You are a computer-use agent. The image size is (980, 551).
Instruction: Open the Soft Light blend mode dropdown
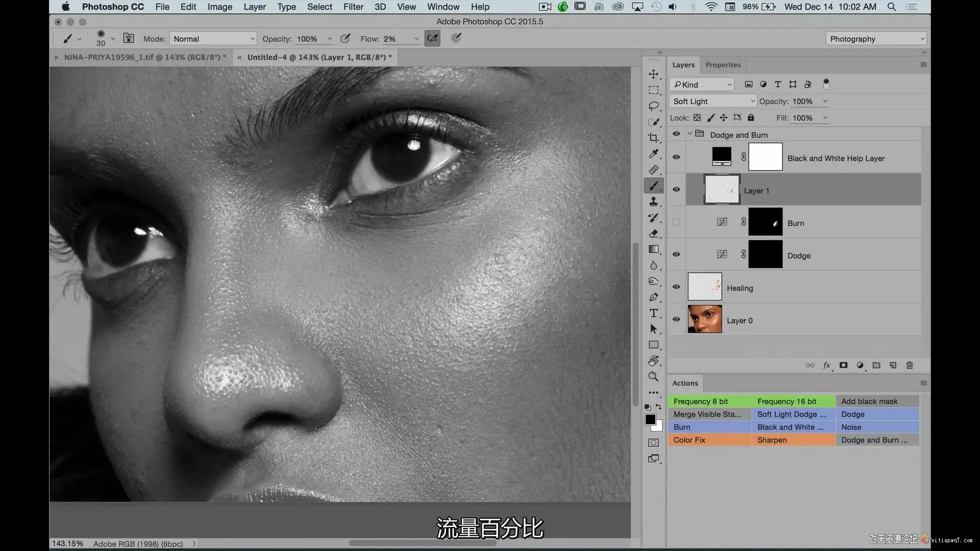click(x=713, y=102)
